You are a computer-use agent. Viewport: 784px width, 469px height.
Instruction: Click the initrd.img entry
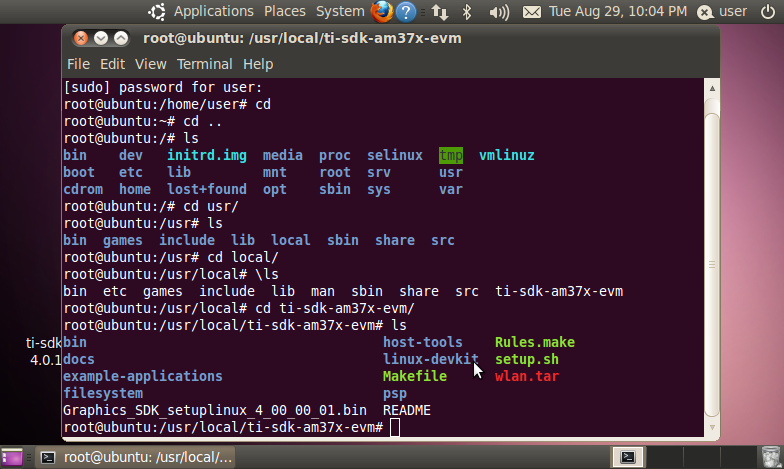(x=206, y=156)
